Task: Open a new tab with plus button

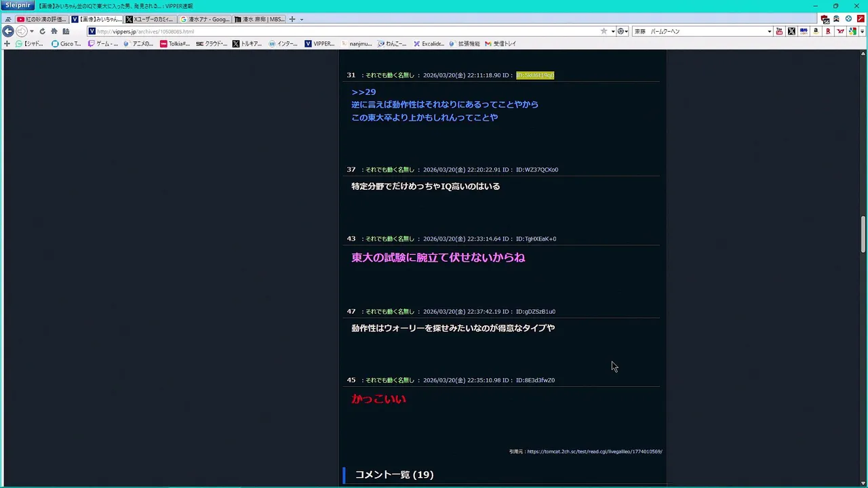Action: 292,19
